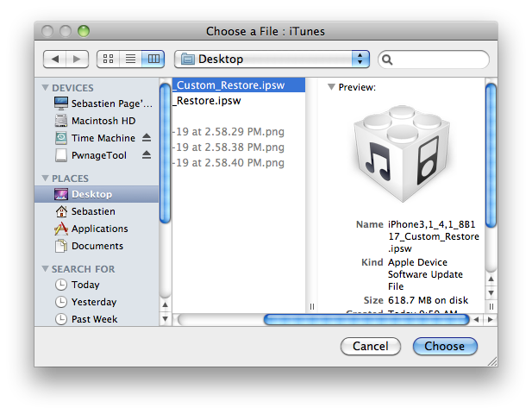
Task: Click the window resize grip corner
Action: coord(492,361)
